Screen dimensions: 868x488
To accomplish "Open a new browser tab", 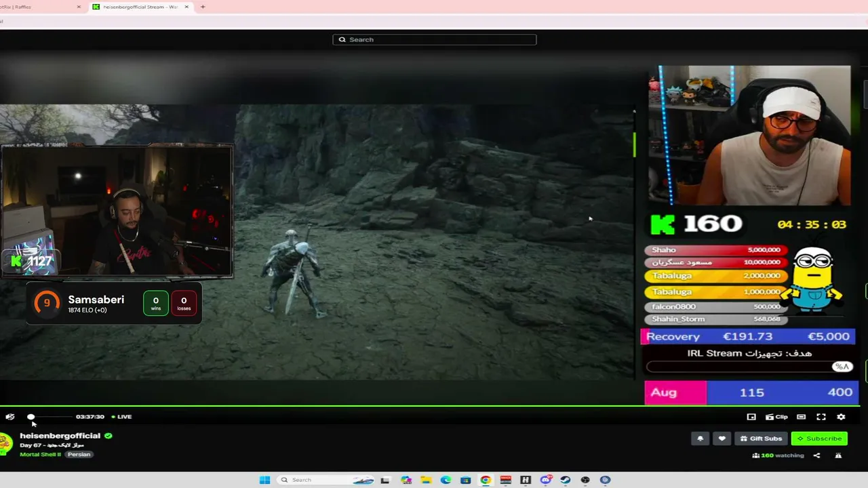I will click(x=203, y=7).
